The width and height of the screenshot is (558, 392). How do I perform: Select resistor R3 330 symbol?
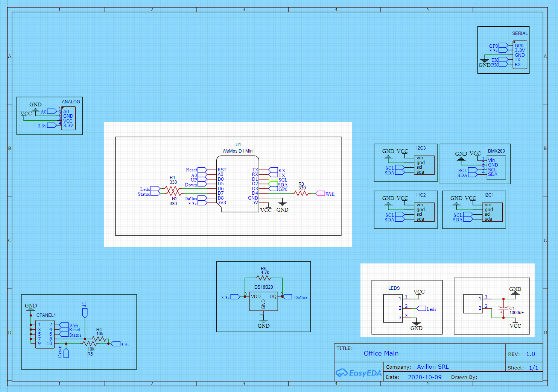301,194
